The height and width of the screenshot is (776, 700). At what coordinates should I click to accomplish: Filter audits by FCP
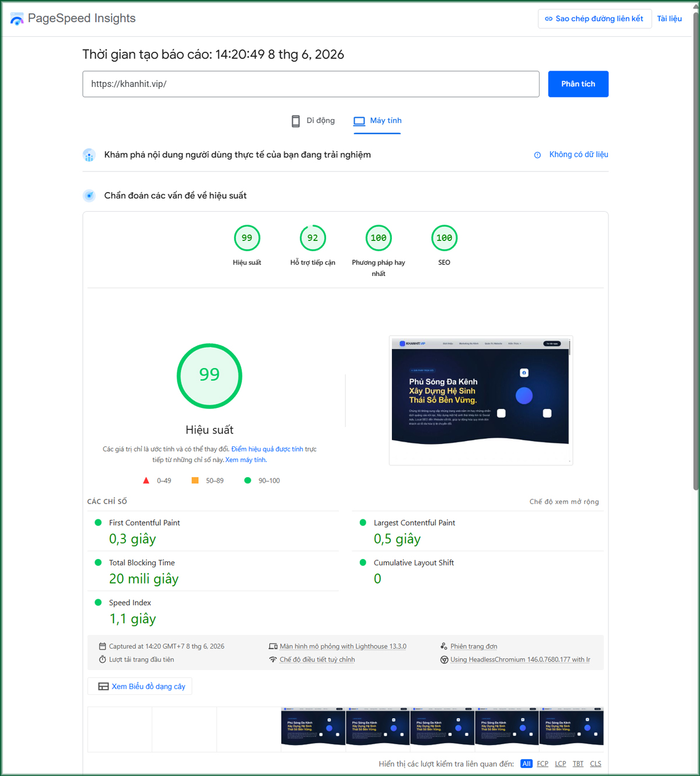click(542, 764)
